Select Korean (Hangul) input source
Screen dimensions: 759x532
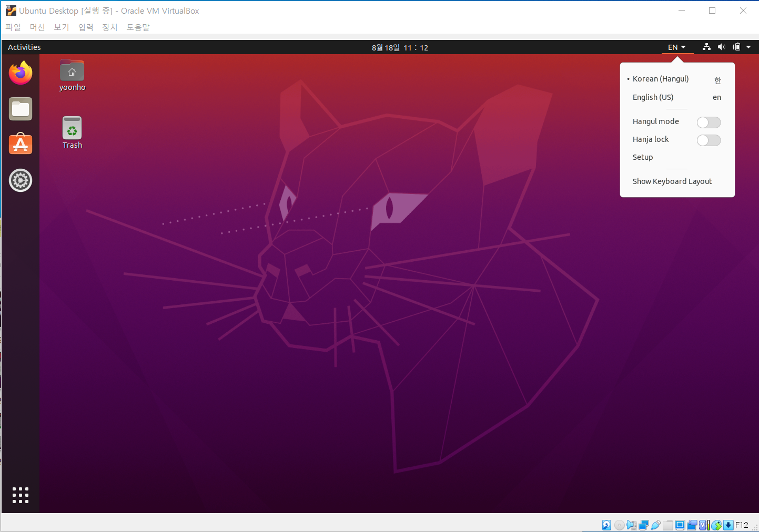pos(677,79)
